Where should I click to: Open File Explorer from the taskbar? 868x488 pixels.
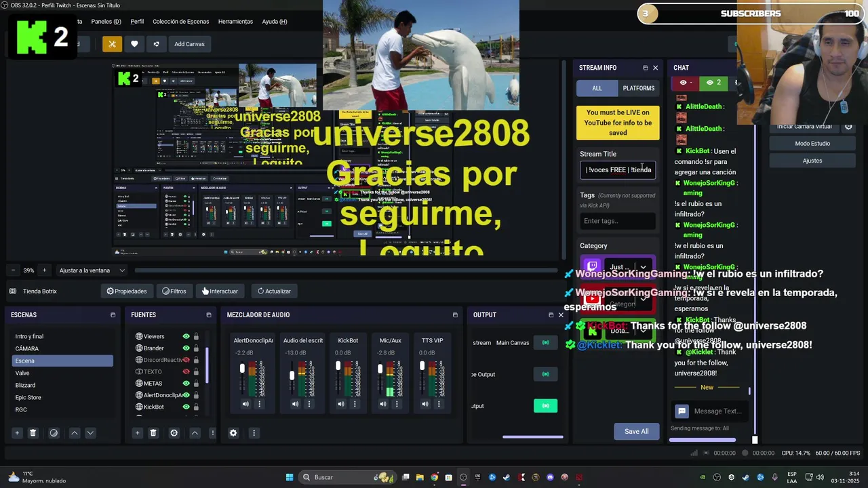pos(420,477)
